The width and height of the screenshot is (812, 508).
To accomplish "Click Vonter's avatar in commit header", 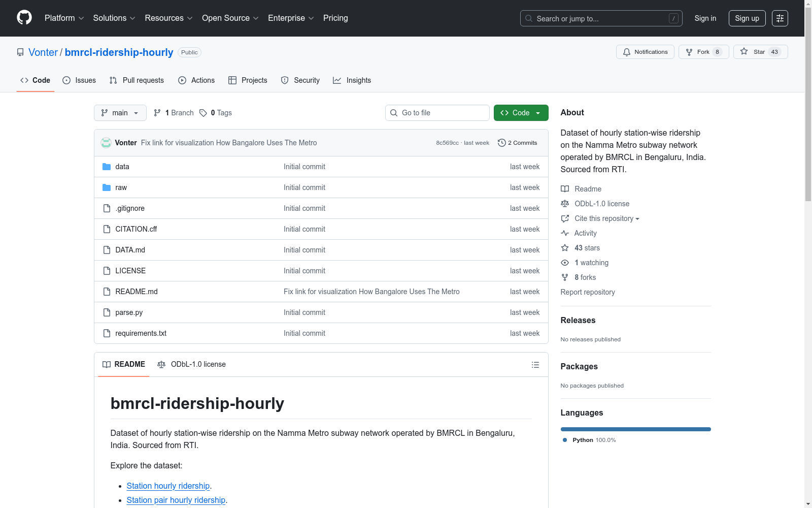I will (x=106, y=143).
